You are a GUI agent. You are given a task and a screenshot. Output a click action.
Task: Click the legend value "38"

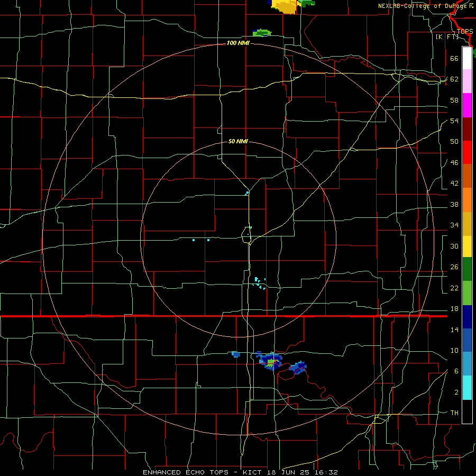454,205
